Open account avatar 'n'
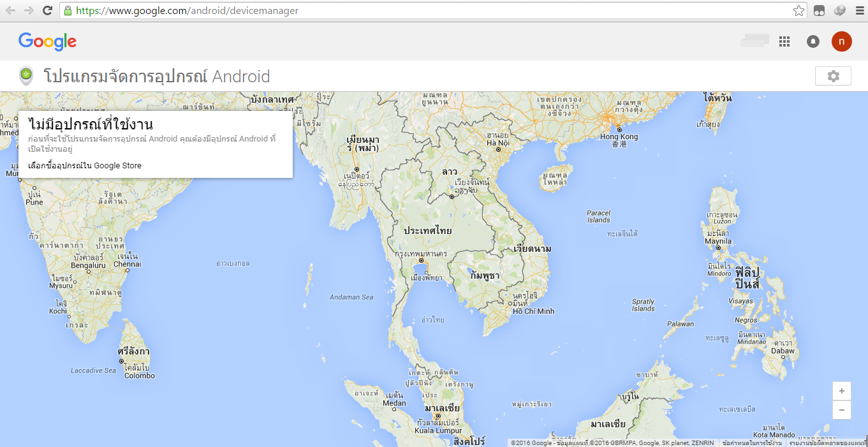The image size is (868, 447). coord(842,41)
